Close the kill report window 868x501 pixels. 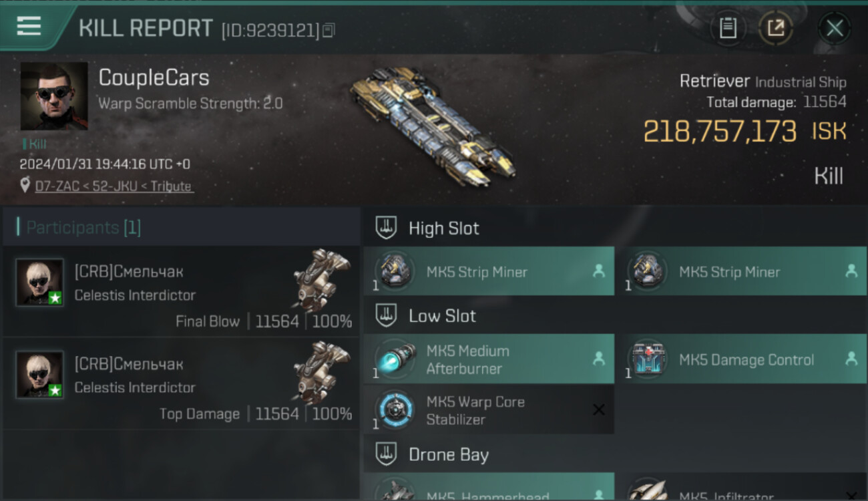835,28
